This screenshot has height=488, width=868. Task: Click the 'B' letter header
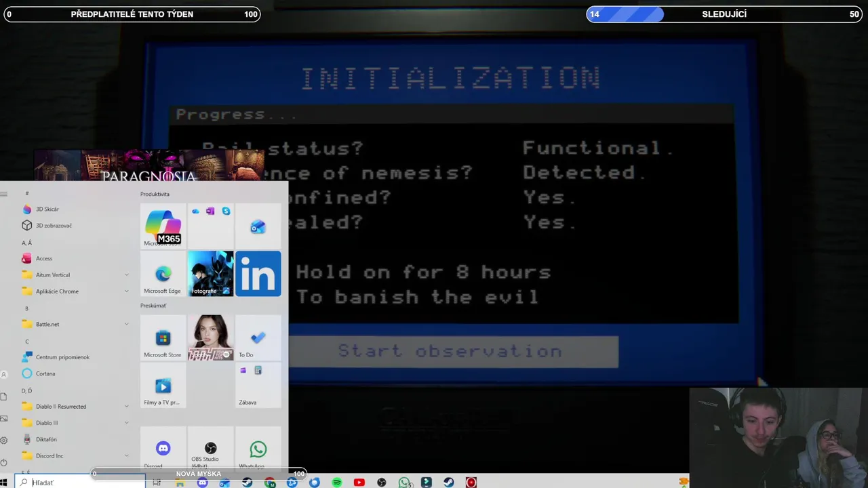(26, 308)
